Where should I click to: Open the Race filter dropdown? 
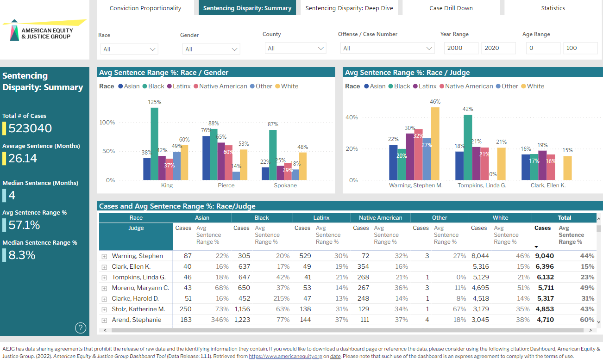pos(129,49)
